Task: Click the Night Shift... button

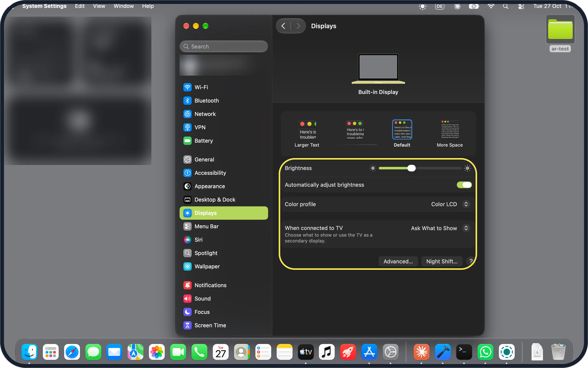Action: [x=442, y=261]
